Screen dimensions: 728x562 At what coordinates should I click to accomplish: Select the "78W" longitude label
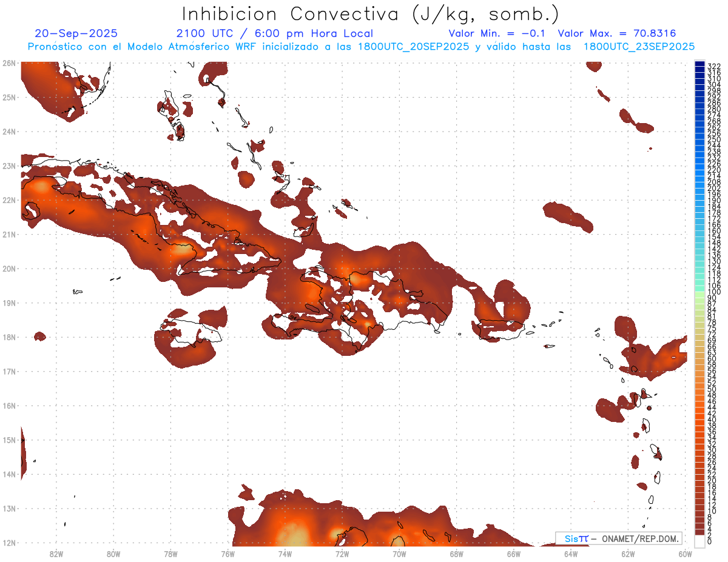tap(170, 554)
